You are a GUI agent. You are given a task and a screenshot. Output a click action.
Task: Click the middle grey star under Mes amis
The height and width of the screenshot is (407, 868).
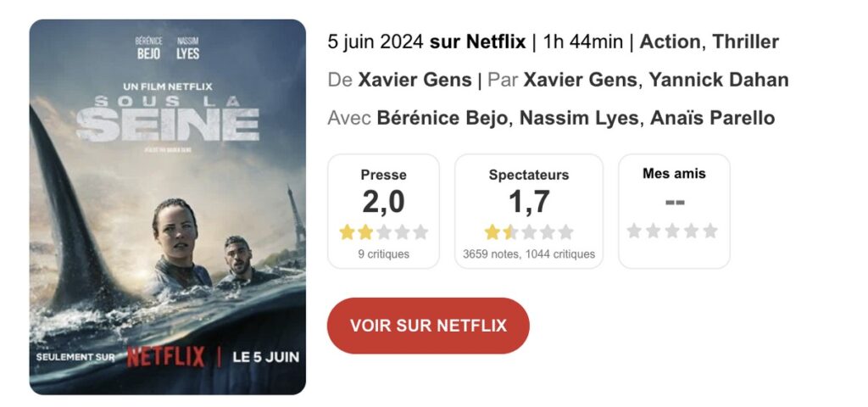[672, 231]
